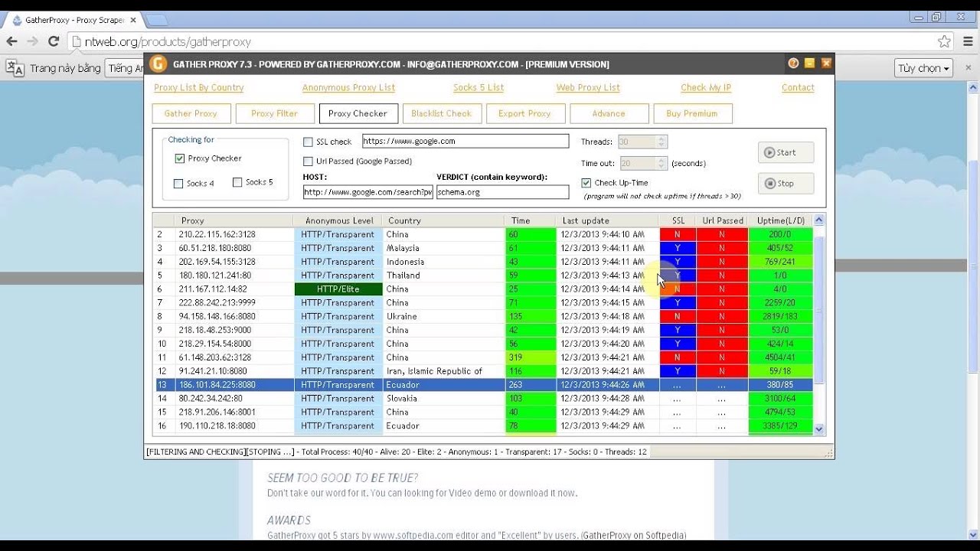Open a new browser tab
The height and width of the screenshot is (551, 980).
pos(156,20)
